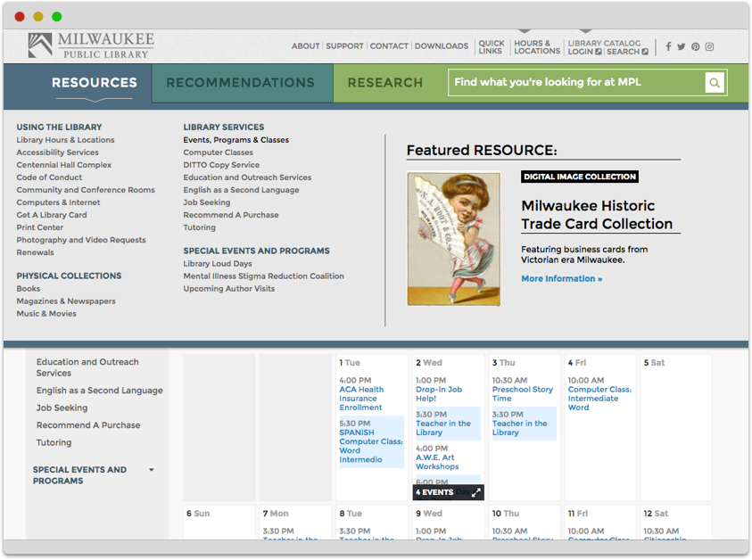The width and height of the screenshot is (752, 560).
Task: Click the search magnifier icon
Action: (x=714, y=83)
